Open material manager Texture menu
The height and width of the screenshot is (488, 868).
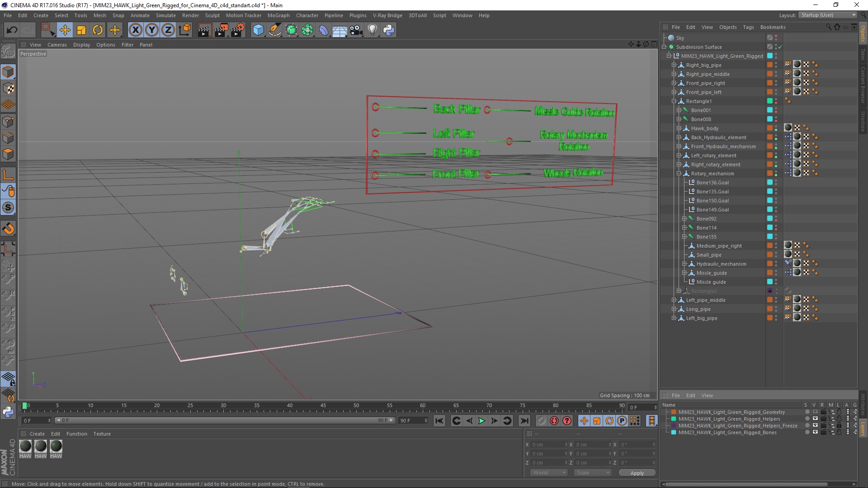(x=102, y=434)
